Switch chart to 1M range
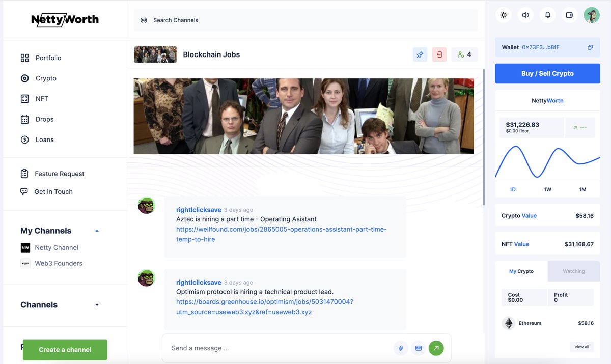Screen dimensions: 611x364 tap(582, 189)
